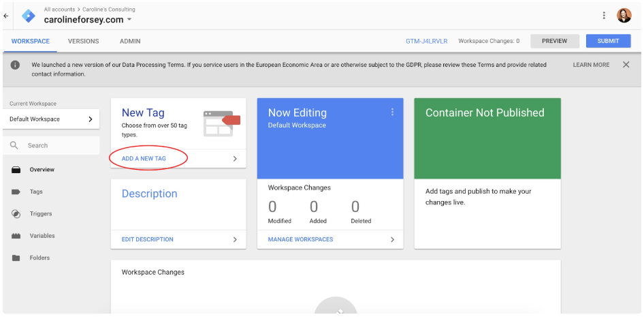Click the back arrow icon

pos(5,16)
